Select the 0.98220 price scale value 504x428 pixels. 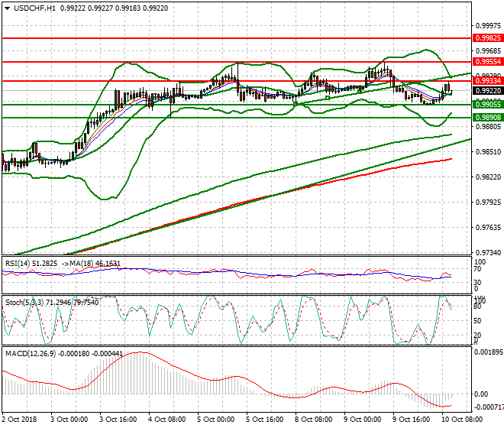pyautogui.click(x=488, y=177)
